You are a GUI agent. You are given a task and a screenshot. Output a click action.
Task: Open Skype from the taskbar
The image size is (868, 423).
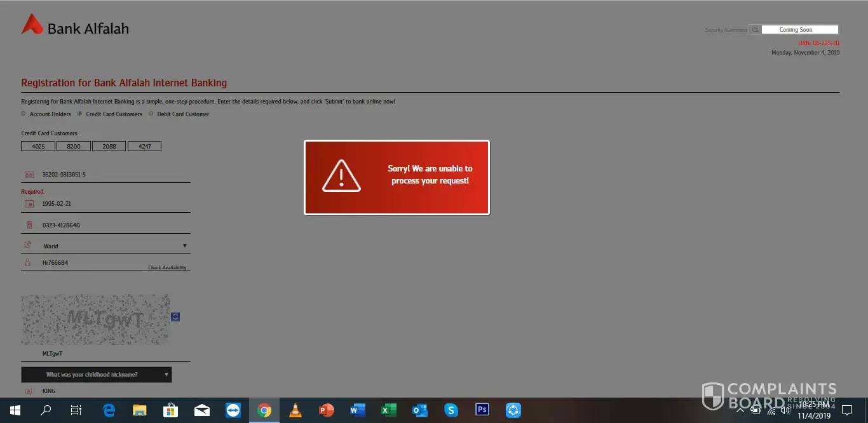tap(451, 410)
